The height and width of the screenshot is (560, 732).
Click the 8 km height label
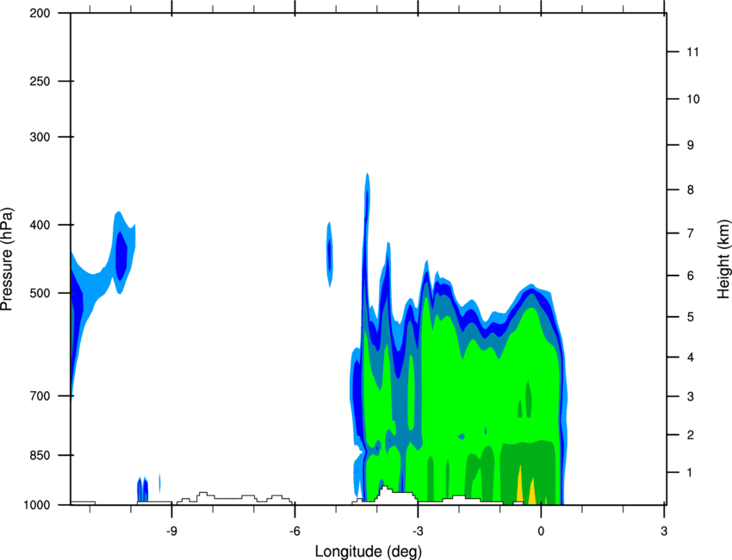(x=691, y=190)
